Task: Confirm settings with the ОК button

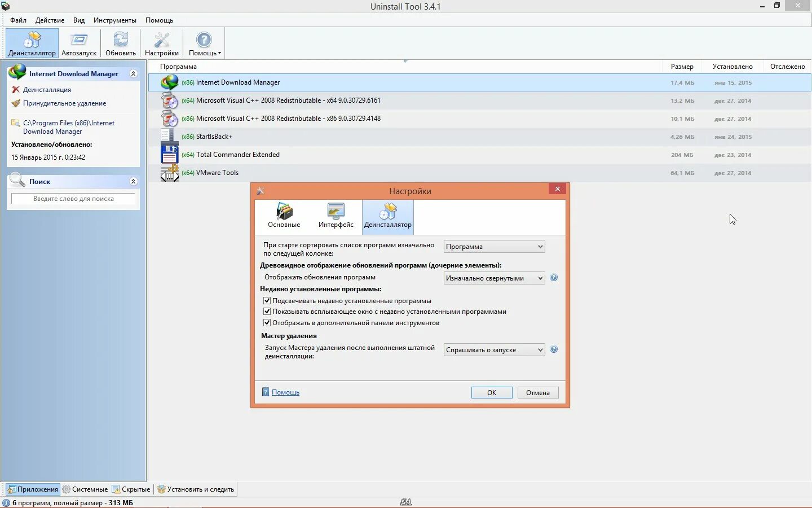Action: point(492,393)
